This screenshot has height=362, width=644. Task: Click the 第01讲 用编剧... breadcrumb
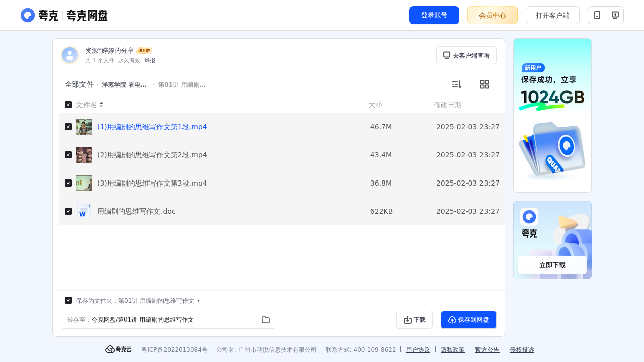[182, 85]
